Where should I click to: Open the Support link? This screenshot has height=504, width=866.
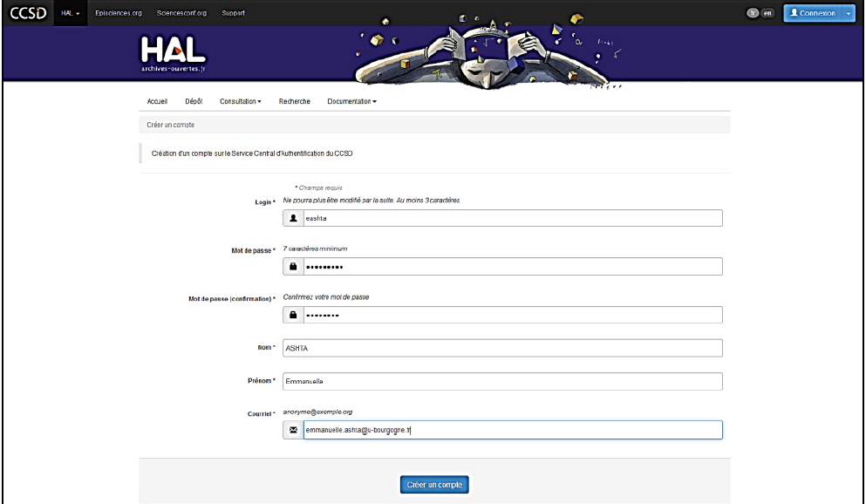tap(233, 13)
